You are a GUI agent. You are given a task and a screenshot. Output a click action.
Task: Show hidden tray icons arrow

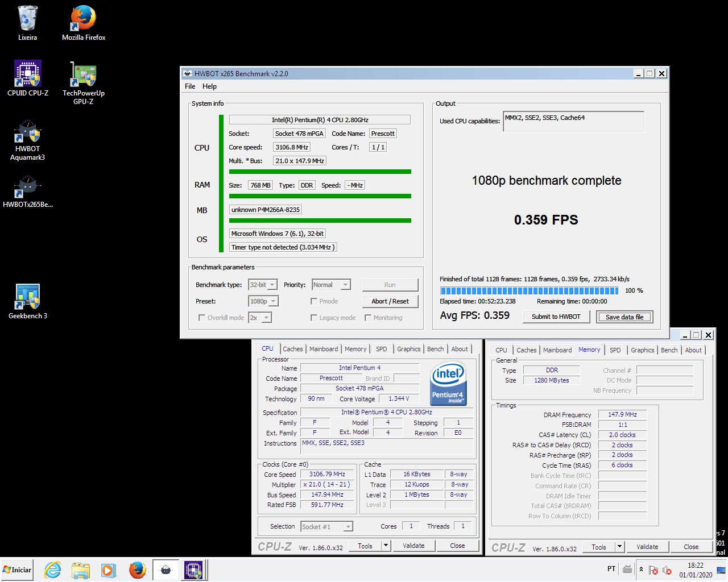642,569
